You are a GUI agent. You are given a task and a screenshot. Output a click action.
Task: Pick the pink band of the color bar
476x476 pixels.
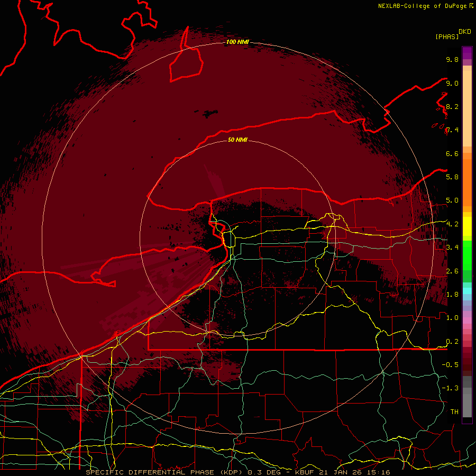pyautogui.click(x=467, y=321)
